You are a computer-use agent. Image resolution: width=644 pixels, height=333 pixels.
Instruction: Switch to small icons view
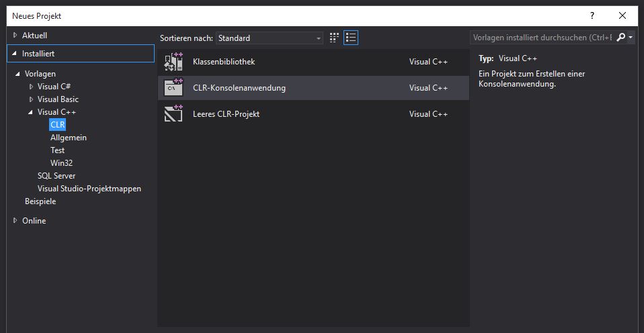click(x=334, y=38)
